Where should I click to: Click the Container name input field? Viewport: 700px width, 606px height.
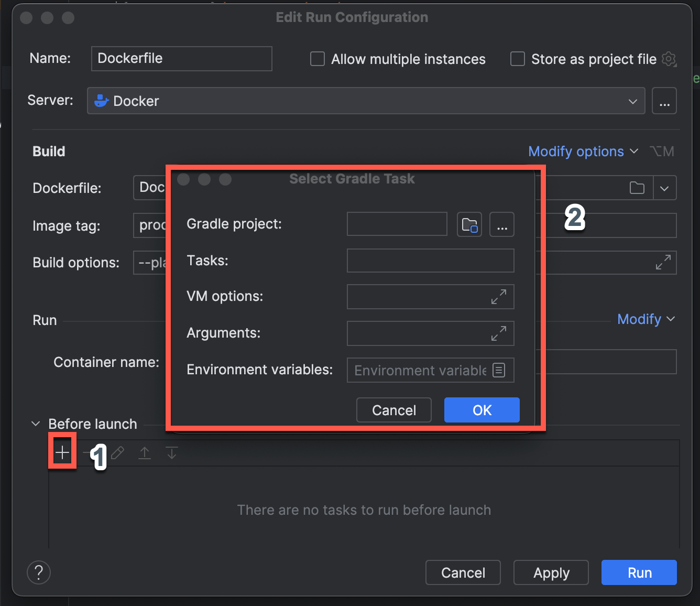pos(607,362)
